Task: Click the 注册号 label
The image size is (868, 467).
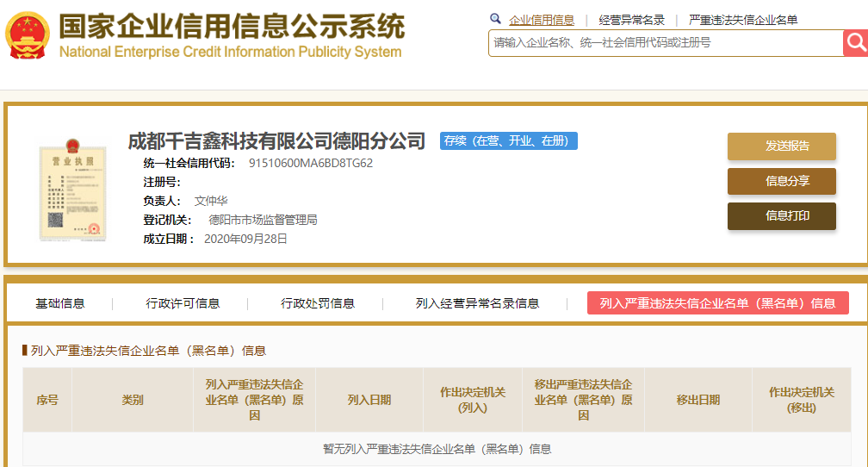Action: pos(162,183)
